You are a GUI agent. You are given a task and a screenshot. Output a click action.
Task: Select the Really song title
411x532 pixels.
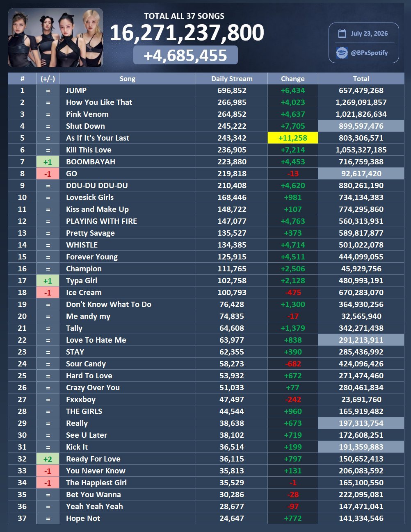(77, 423)
